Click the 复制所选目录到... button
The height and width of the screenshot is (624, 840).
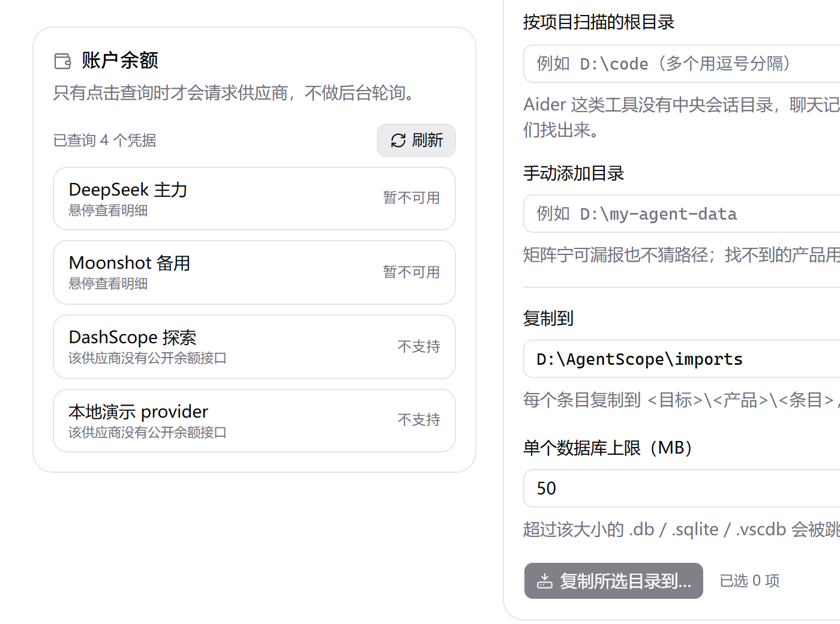click(x=614, y=581)
